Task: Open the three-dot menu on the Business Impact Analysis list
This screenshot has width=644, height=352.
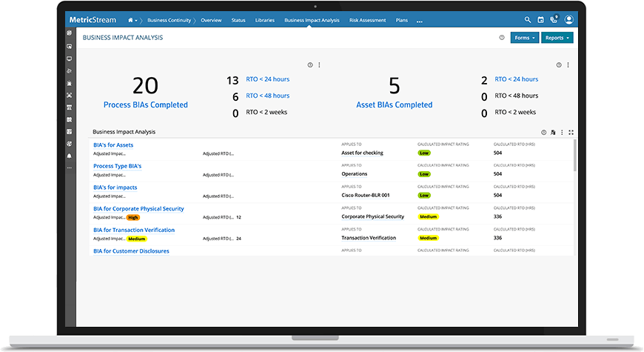Action: (562, 133)
